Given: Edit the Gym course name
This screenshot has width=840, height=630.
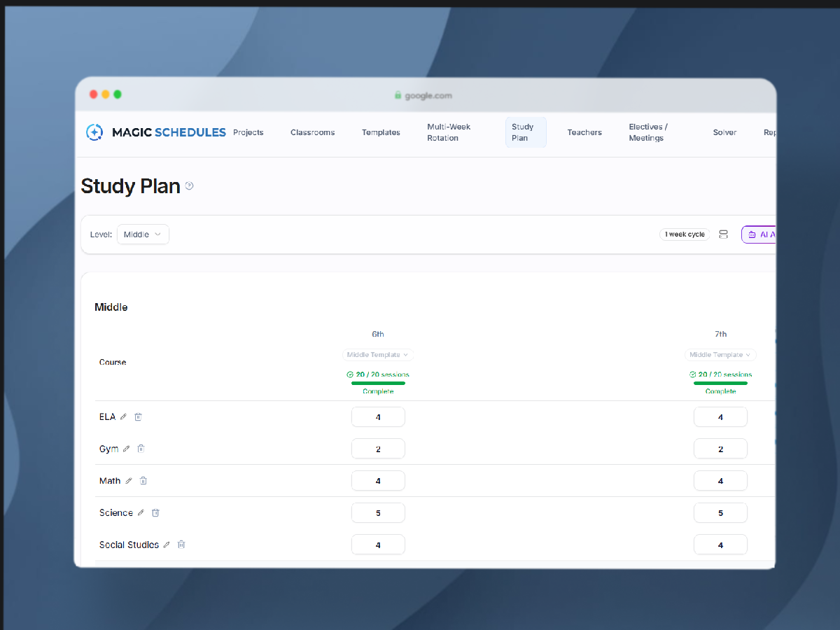Looking at the screenshot, I should (127, 449).
